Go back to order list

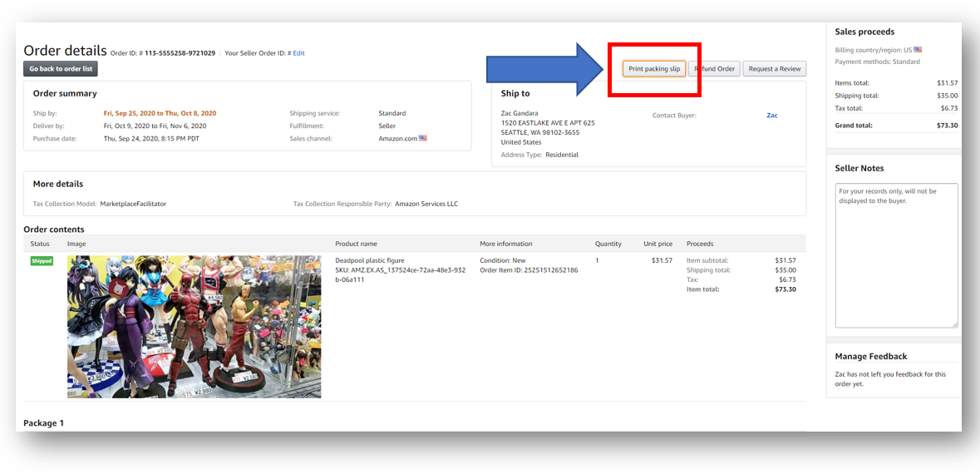coord(61,69)
